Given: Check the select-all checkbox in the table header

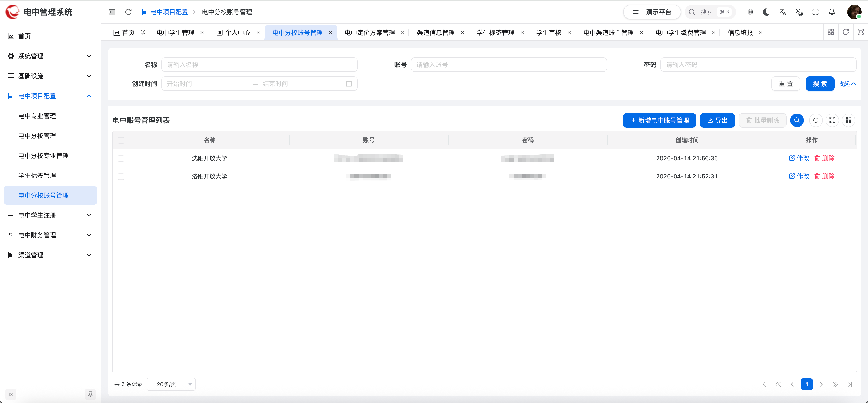Looking at the screenshot, I should point(121,140).
